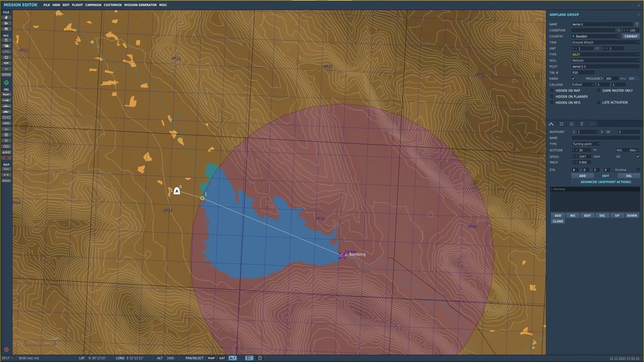Open the CAMPAIGN menu
Screen dimensions: 644x362
click(x=93, y=5)
